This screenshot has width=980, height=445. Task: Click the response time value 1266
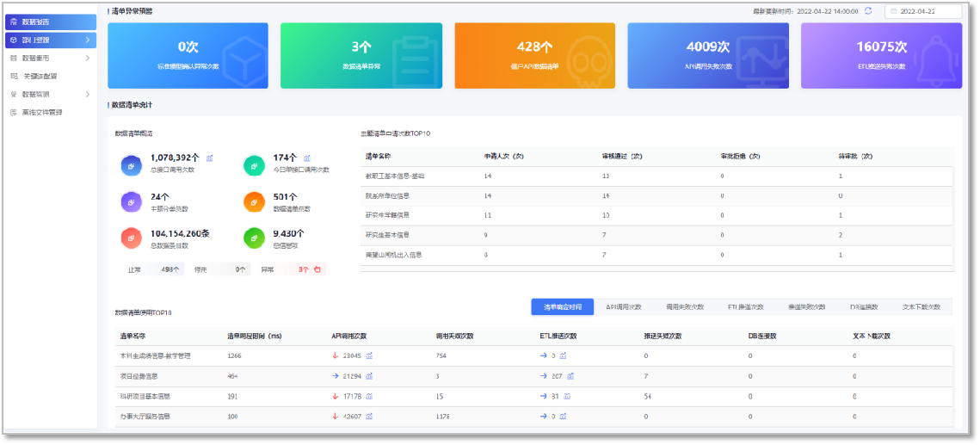234,355
